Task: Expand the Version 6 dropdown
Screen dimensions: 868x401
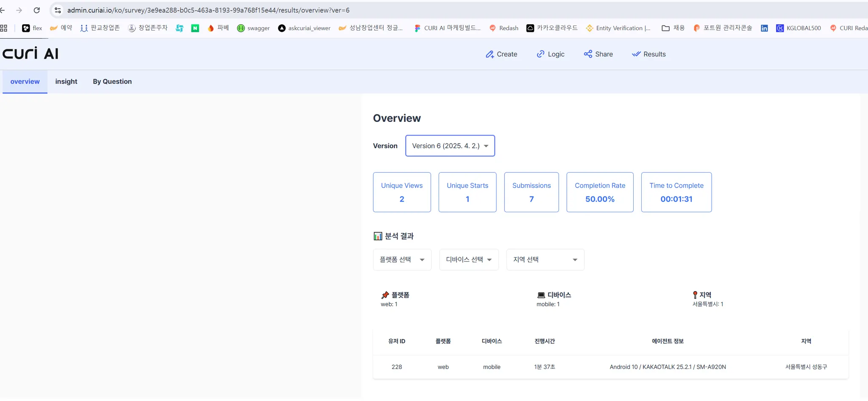Action: [450, 146]
